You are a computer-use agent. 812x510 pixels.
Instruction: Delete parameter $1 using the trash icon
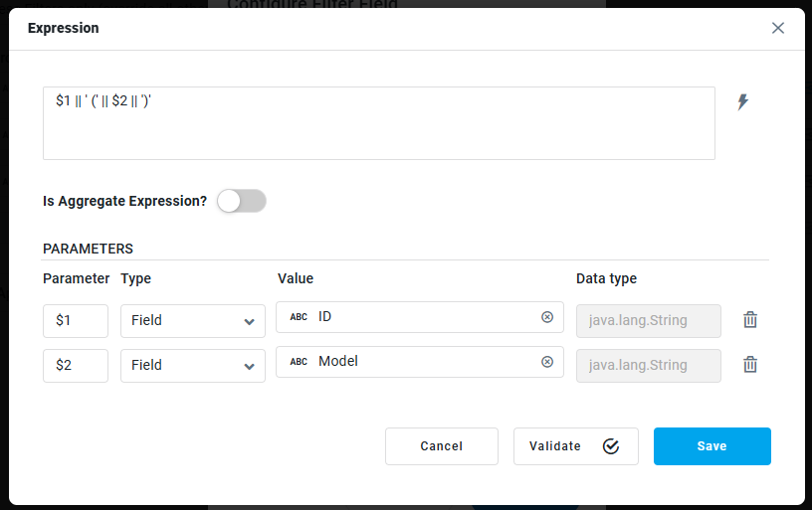coord(750,320)
